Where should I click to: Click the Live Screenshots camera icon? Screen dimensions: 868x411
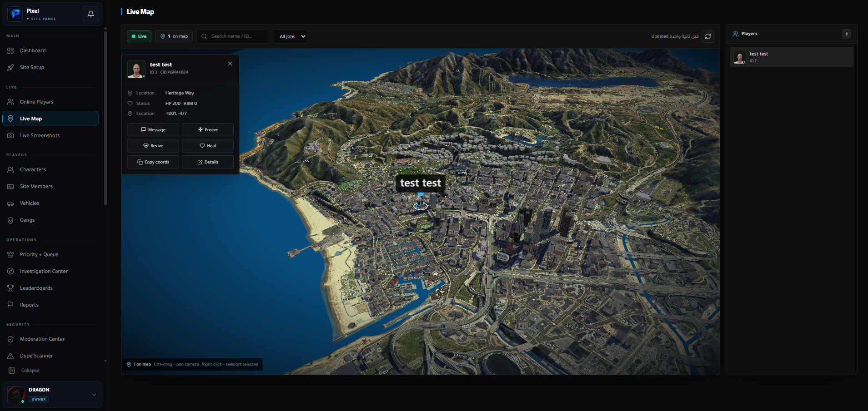pyautogui.click(x=10, y=135)
